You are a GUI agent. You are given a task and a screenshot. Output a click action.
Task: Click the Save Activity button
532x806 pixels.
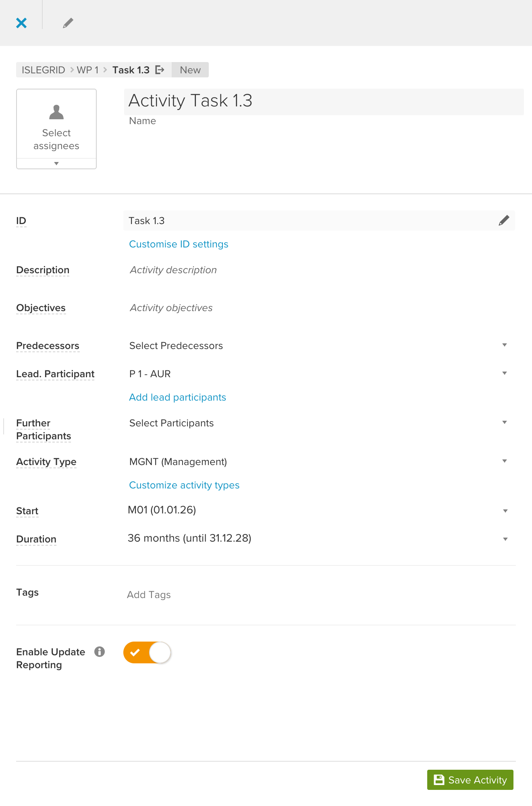470,780
